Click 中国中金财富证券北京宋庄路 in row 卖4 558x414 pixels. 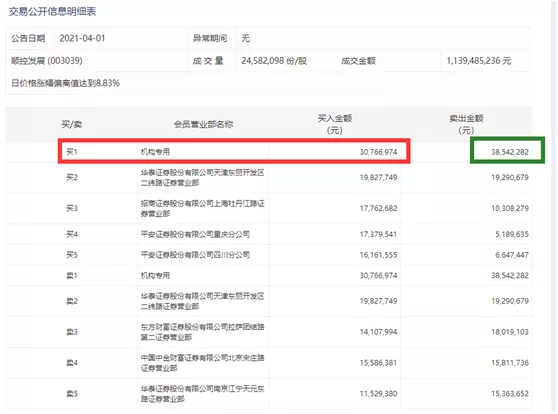[202, 363]
